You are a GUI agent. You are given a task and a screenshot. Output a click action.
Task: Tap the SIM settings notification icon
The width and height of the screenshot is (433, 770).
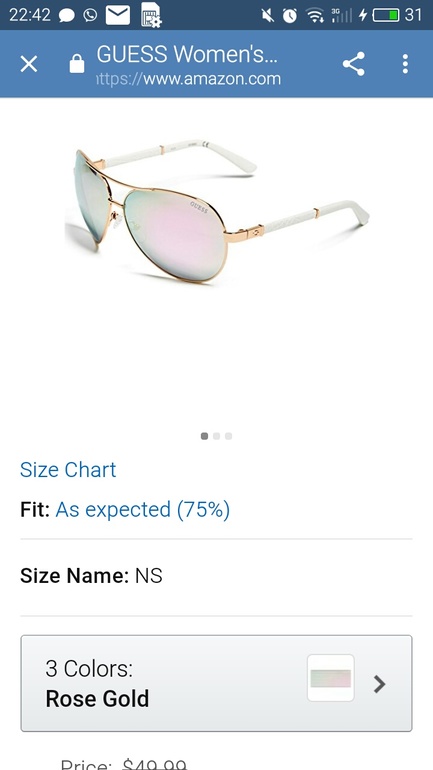pyautogui.click(x=151, y=15)
